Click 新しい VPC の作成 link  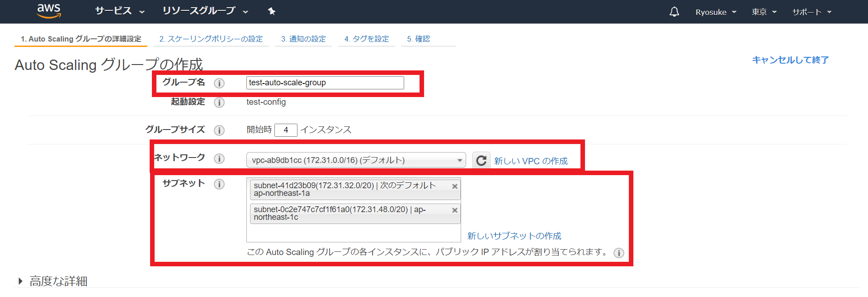pyautogui.click(x=531, y=161)
